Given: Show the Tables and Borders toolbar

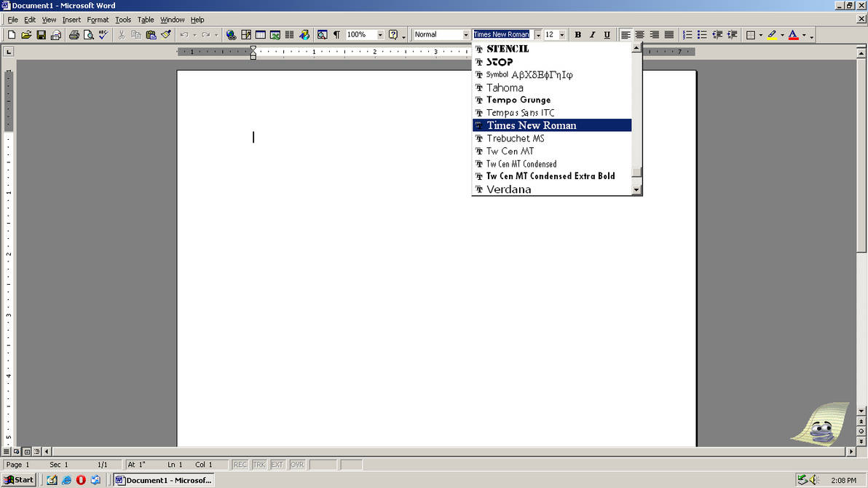Looking at the screenshot, I should click(246, 34).
